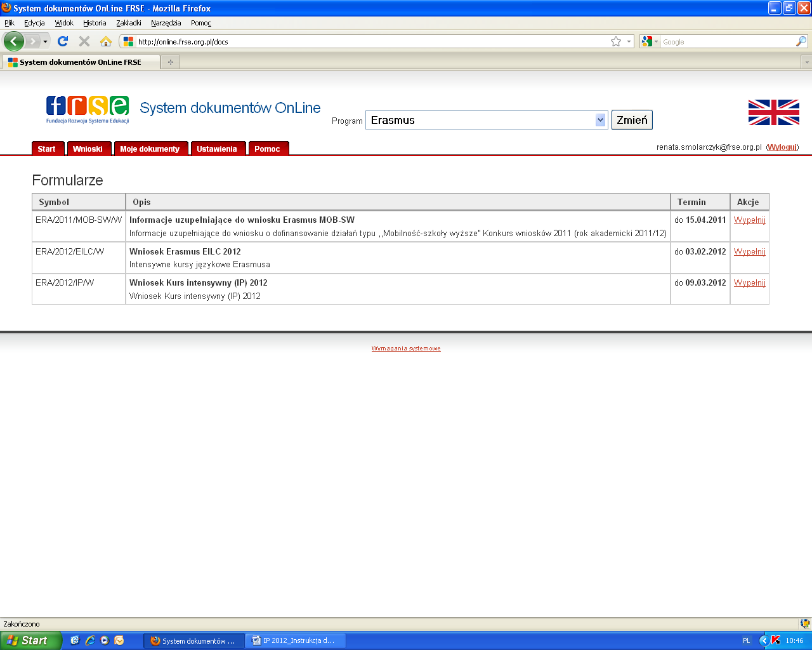Open the address bar history dropdown arrow
812x650 pixels.
coord(629,41)
